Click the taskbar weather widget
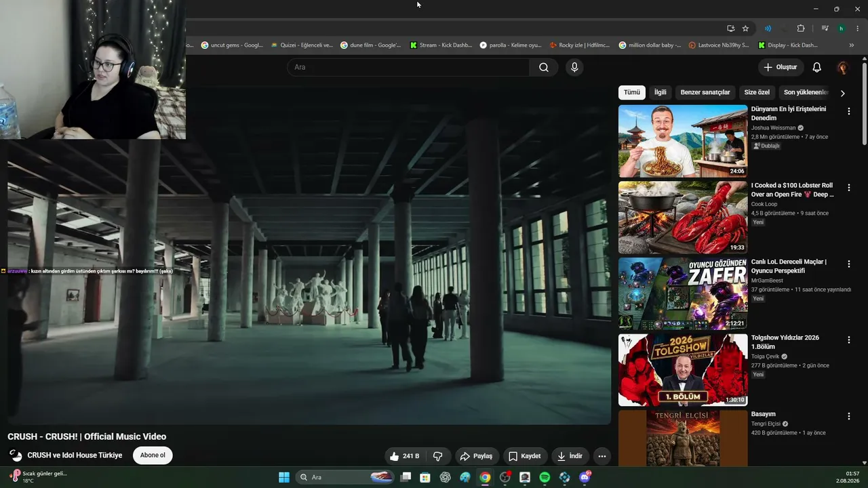 [x=39, y=477]
